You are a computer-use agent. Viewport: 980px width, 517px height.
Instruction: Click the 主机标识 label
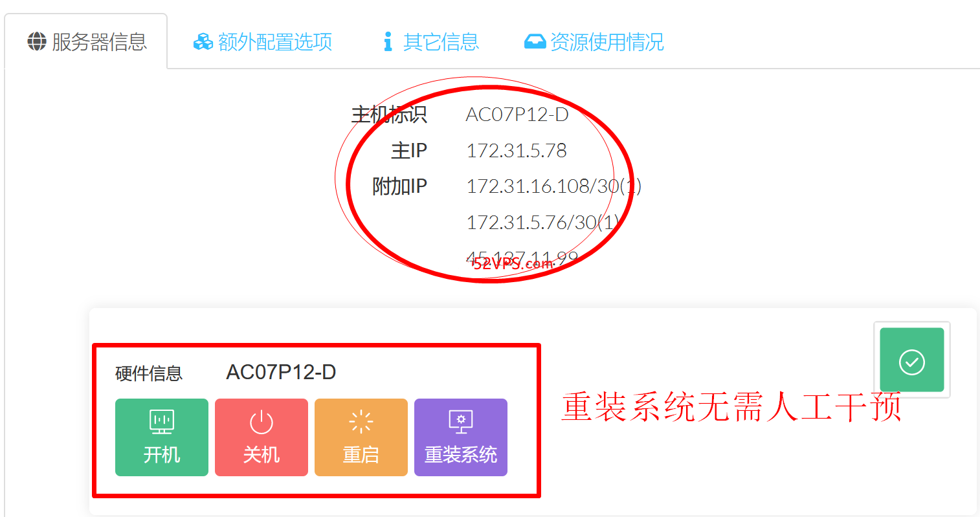pos(389,115)
